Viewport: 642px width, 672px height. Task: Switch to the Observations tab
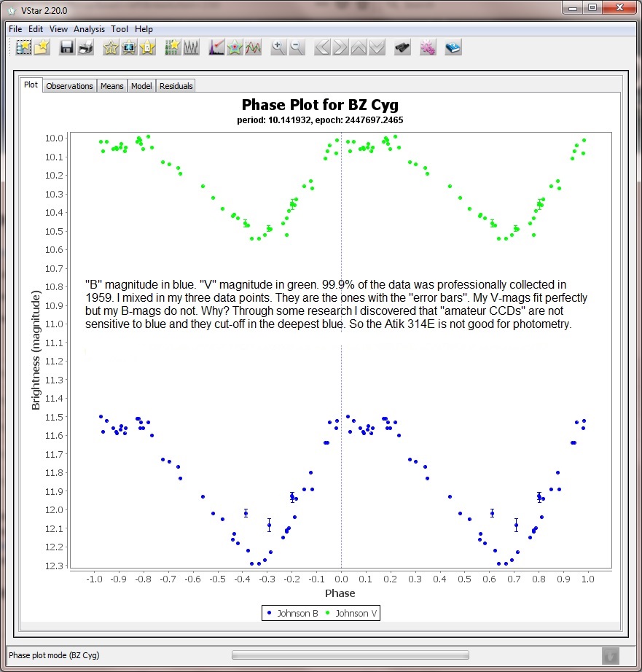(x=69, y=86)
